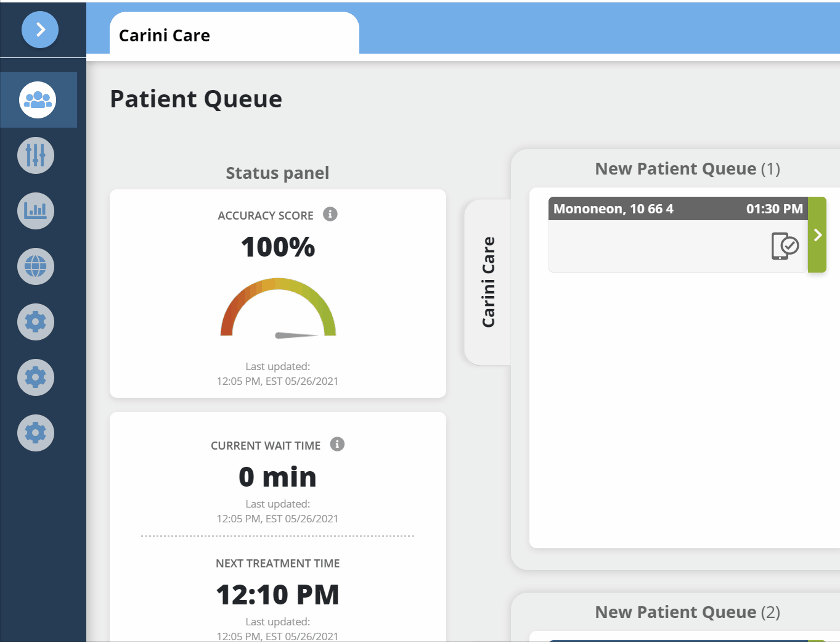Click the accuracy score gauge meter
Viewport: 840px width, 642px height.
pos(278,308)
